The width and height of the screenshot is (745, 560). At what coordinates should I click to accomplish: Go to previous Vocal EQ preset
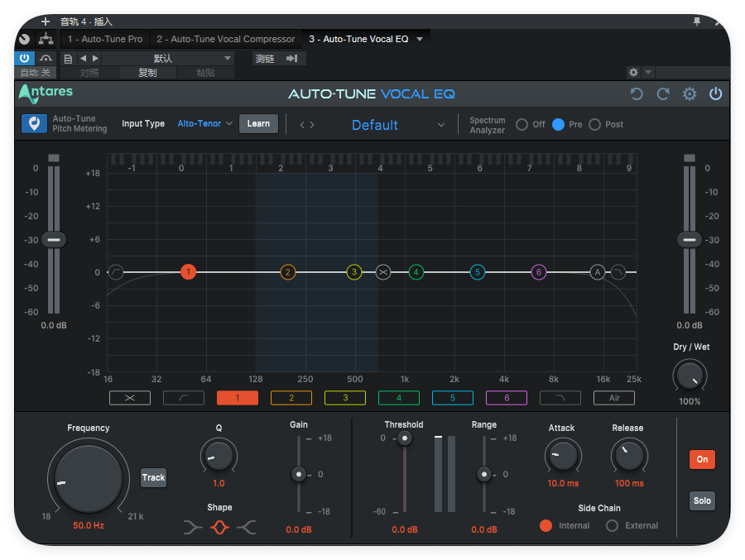coord(302,125)
